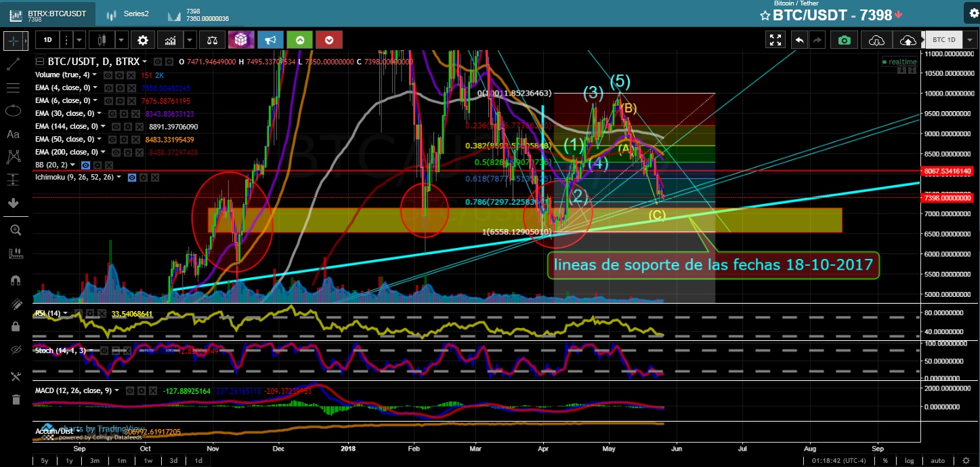Image resolution: width=980 pixels, height=467 pixels.
Task: Select the 3m time range
Action: [95, 461]
